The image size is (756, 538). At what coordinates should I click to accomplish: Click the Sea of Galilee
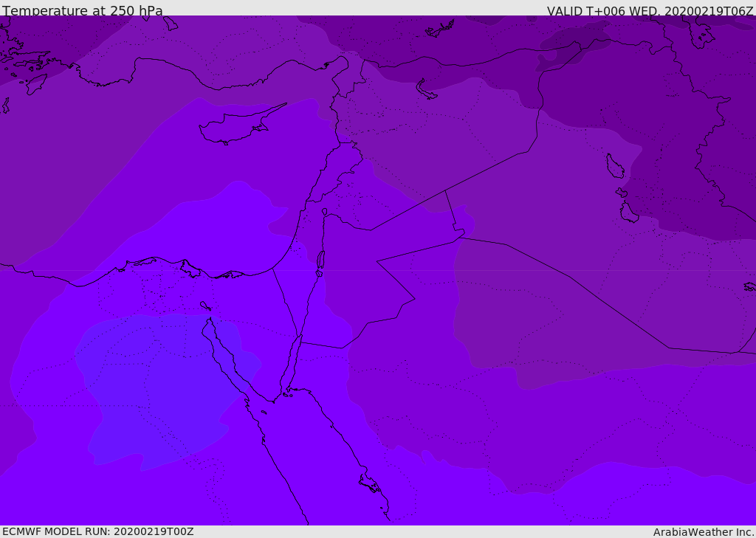tap(324, 213)
